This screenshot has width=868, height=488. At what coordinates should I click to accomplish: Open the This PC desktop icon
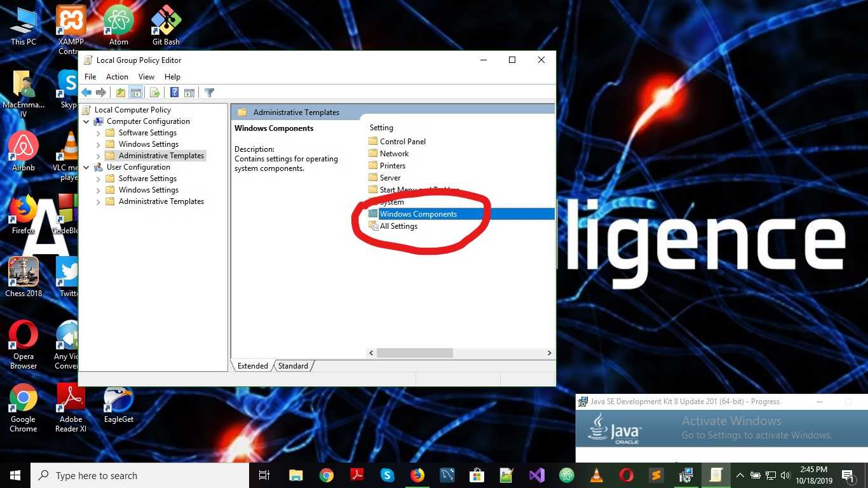click(24, 25)
